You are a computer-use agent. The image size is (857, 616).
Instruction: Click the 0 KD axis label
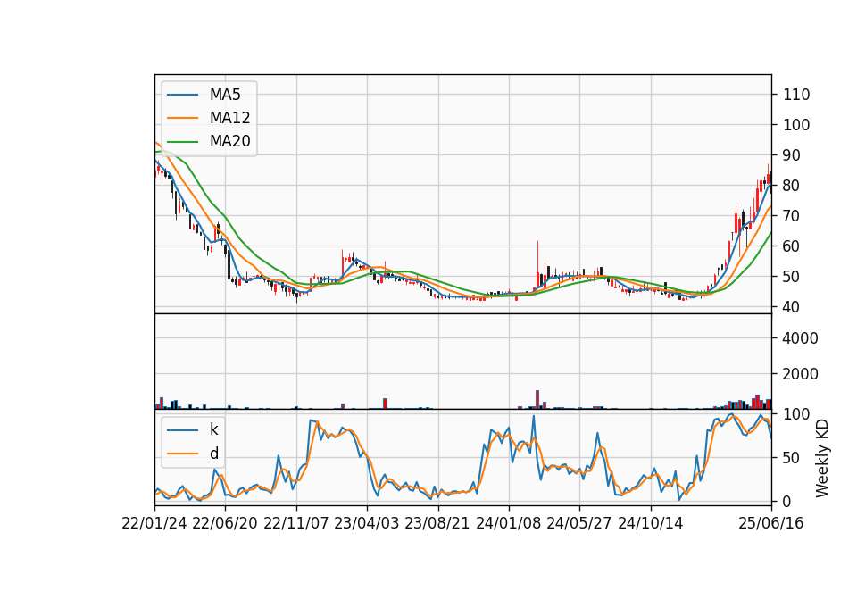click(x=787, y=501)
